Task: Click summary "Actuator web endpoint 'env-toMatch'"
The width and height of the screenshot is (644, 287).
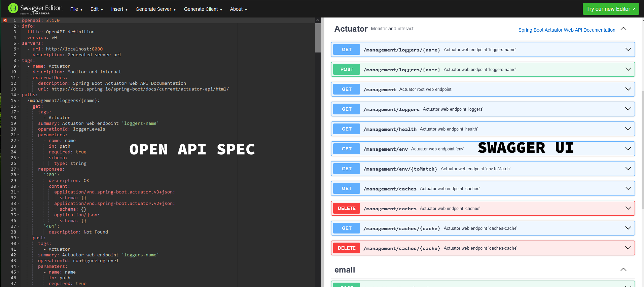Action: pyautogui.click(x=475, y=169)
